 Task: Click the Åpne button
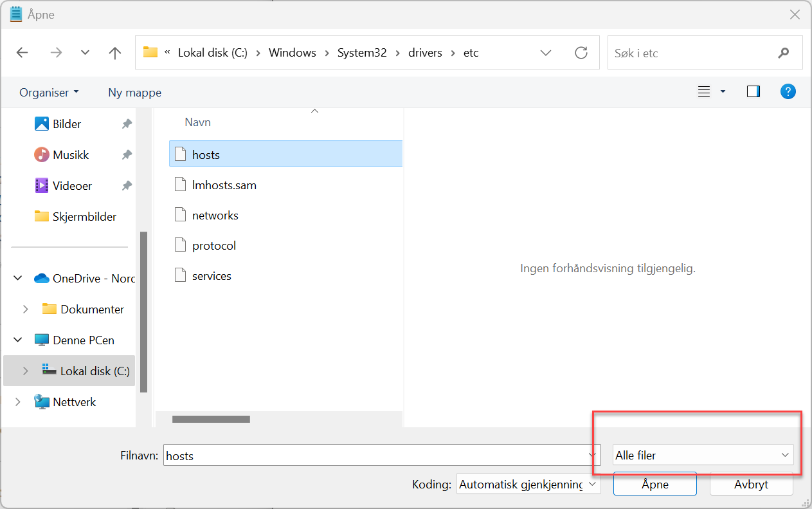(x=654, y=485)
